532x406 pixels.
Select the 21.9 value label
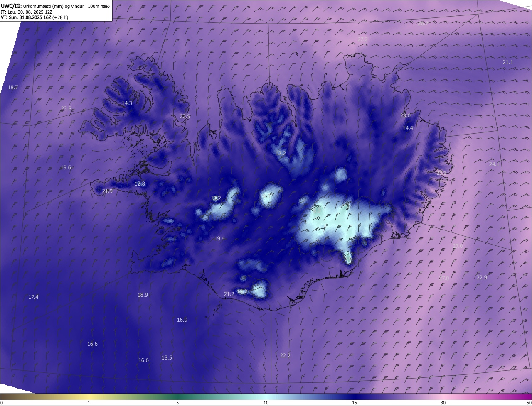click(107, 191)
